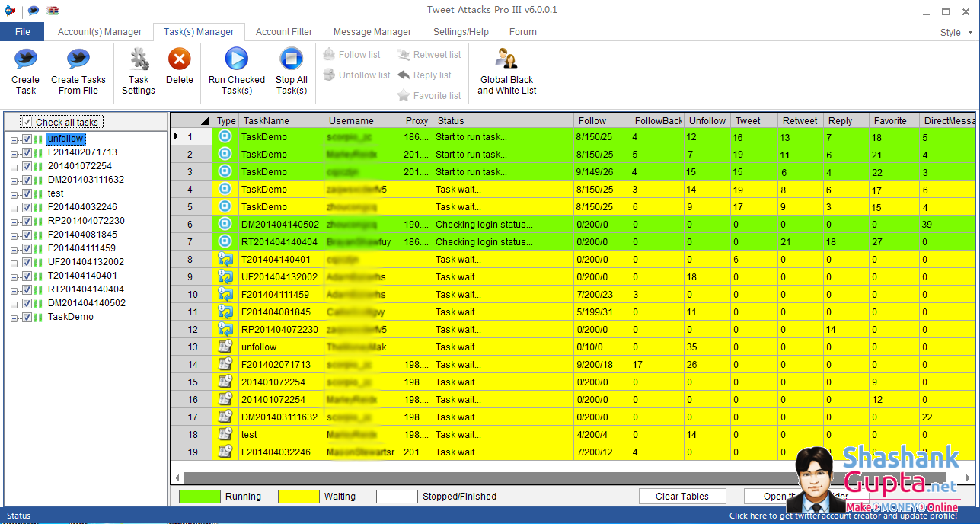This screenshot has width=980, height=524.
Task: Open Global Black and White List
Action: click(x=506, y=60)
